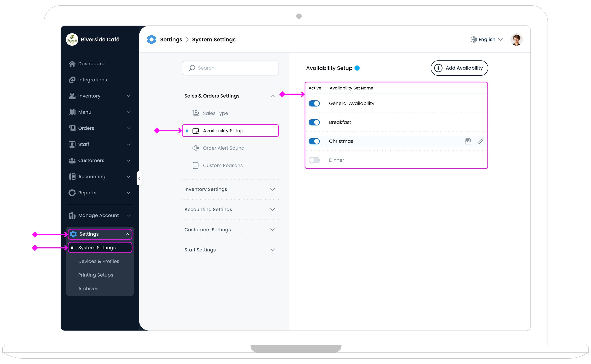Open the Dashboard from the sidebar

(x=72, y=63)
